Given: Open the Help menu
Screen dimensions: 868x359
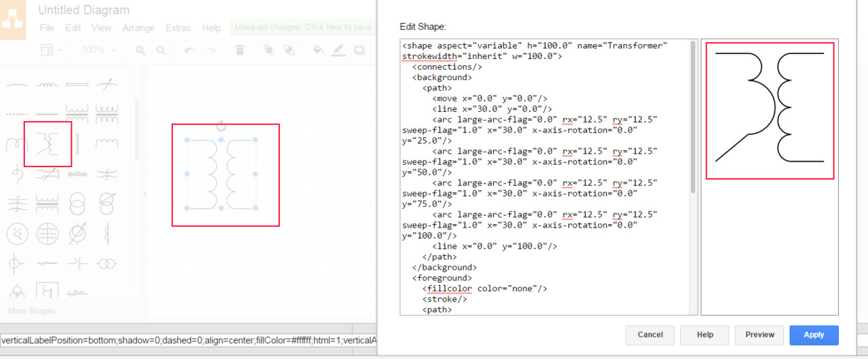Looking at the screenshot, I should point(212,28).
